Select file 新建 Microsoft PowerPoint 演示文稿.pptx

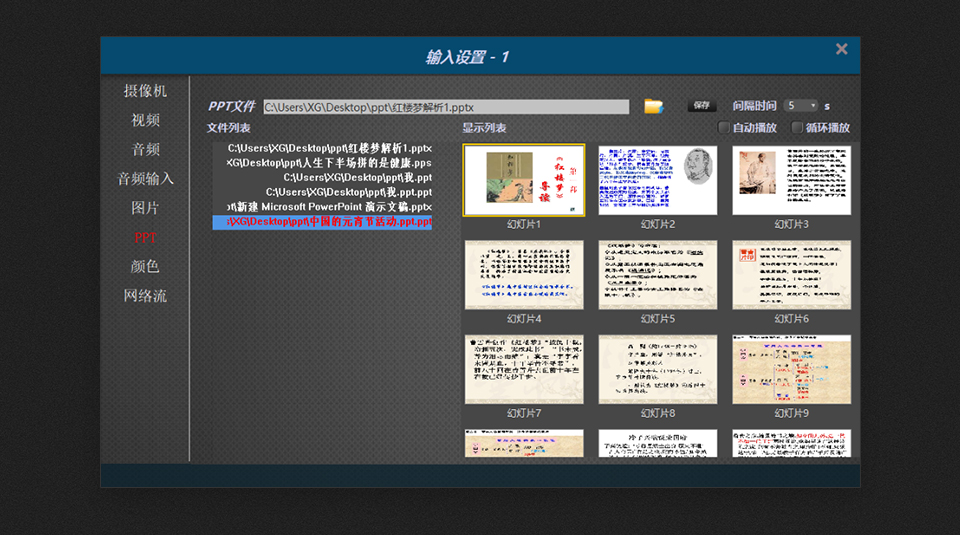click(x=323, y=207)
